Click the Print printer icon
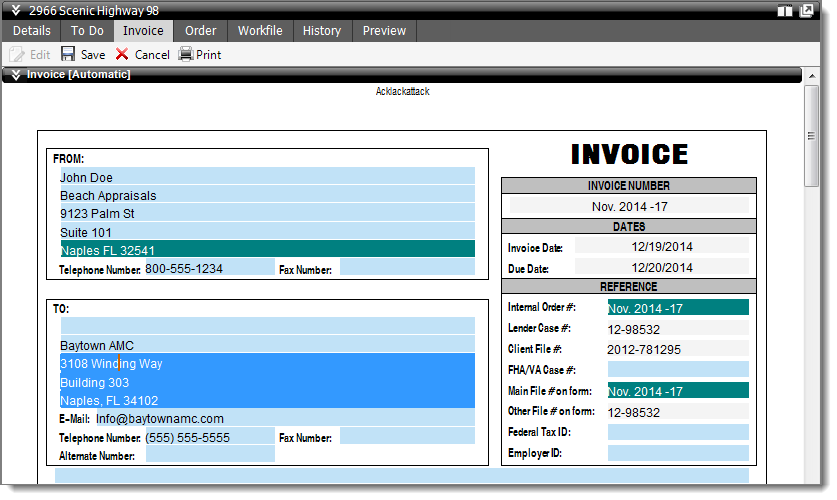The height and width of the screenshot is (500, 837). click(186, 54)
